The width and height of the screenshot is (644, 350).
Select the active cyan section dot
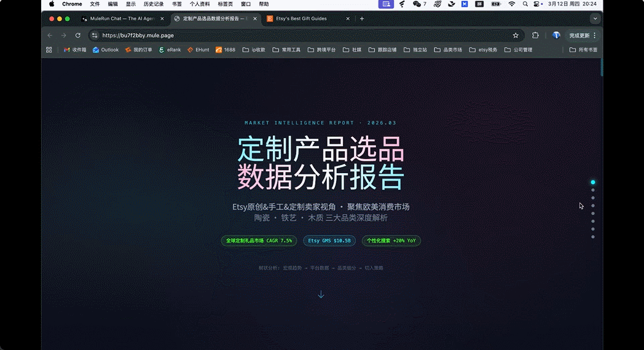[x=592, y=182]
